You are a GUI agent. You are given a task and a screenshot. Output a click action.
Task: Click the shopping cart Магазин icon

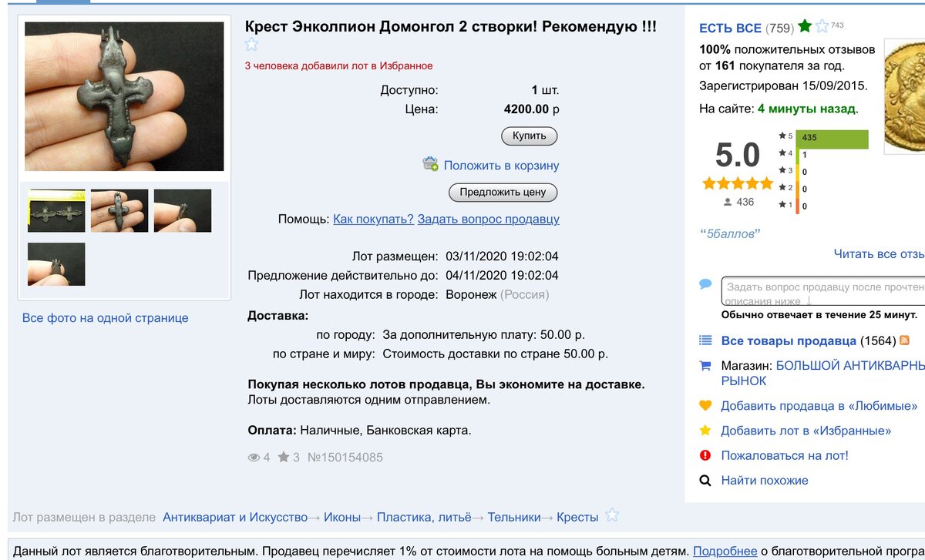705,366
